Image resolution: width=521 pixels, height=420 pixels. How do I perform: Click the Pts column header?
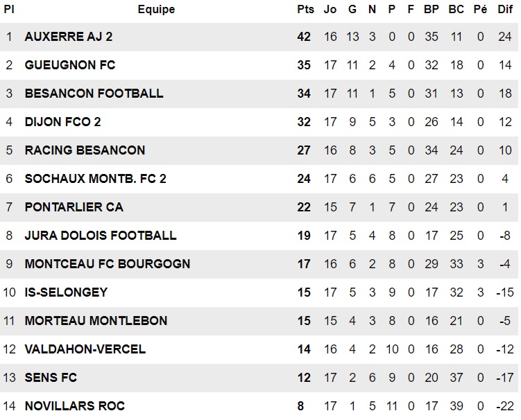point(305,9)
